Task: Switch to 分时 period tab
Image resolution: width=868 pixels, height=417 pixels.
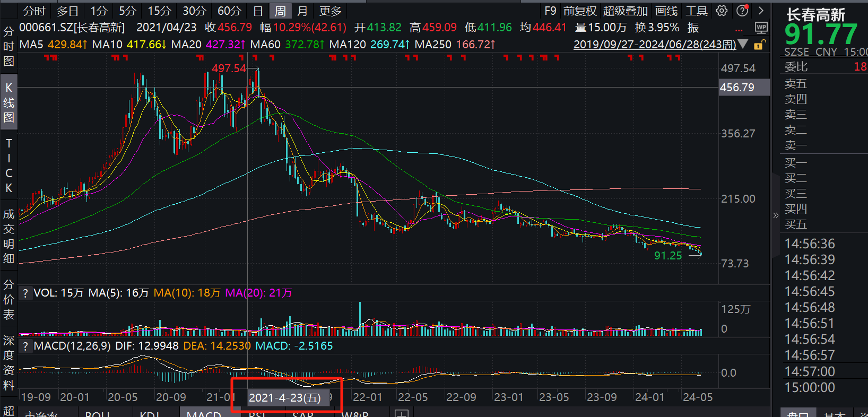Action: coord(34,11)
